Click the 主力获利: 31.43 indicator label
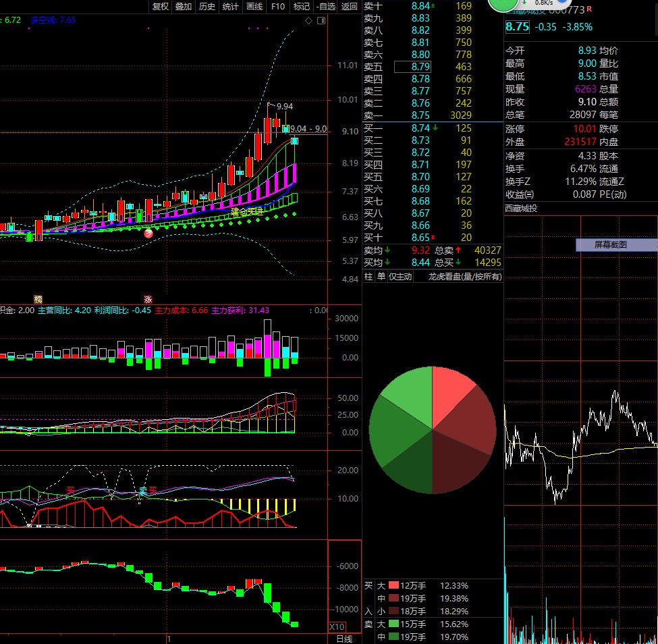Viewport: 658px width, 644px height. click(240, 311)
